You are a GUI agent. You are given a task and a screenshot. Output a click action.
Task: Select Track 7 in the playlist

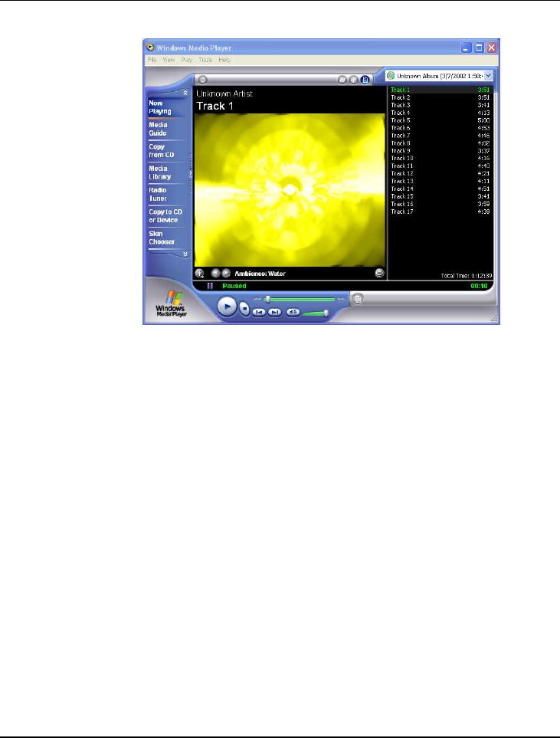440,135
